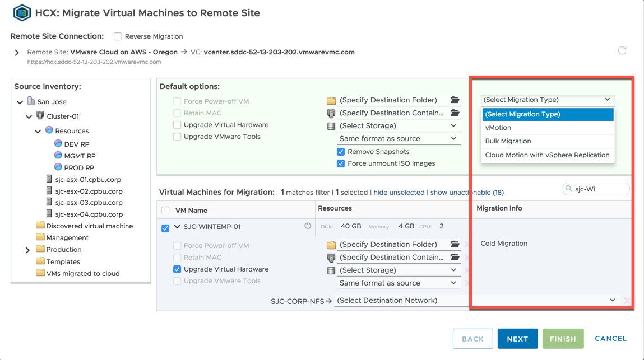Deselect the SJC-WINTEMP-01 VM checkbox
The width and height of the screenshot is (644, 360).
tap(165, 228)
